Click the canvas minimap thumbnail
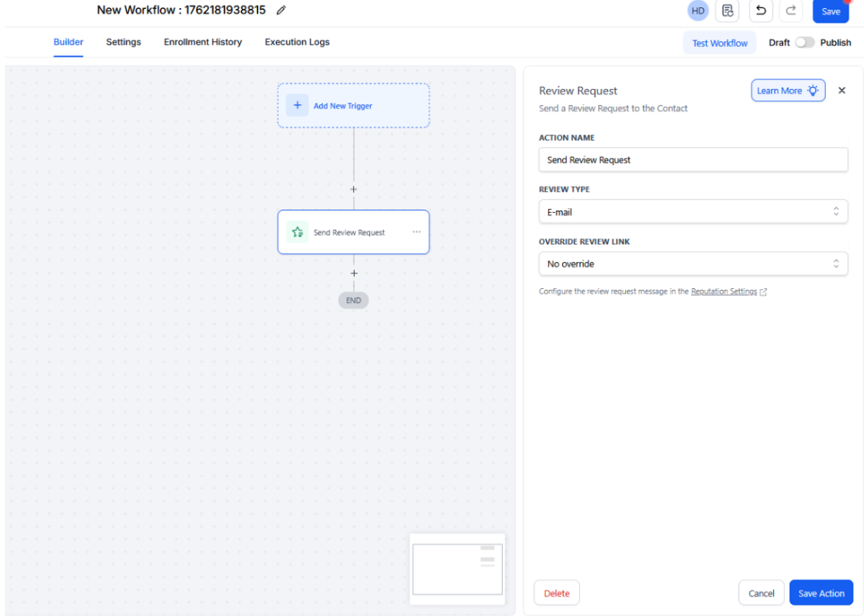The width and height of the screenshot is (864, 616). pyautogui.click(x=458, y=569)
